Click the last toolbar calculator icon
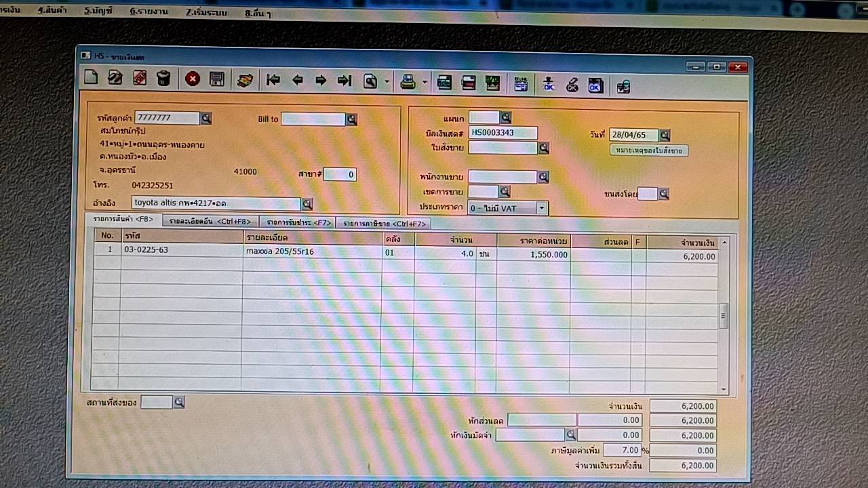 click(623, 86)
